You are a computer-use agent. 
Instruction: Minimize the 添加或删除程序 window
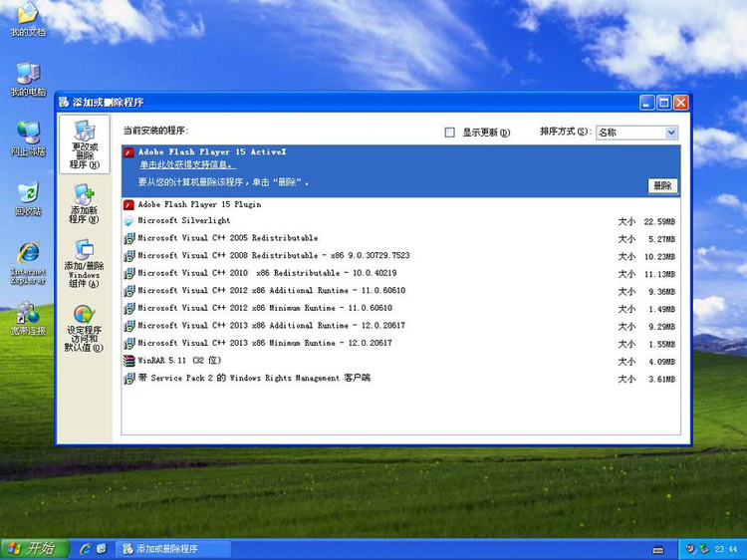(x=646, y=102)
